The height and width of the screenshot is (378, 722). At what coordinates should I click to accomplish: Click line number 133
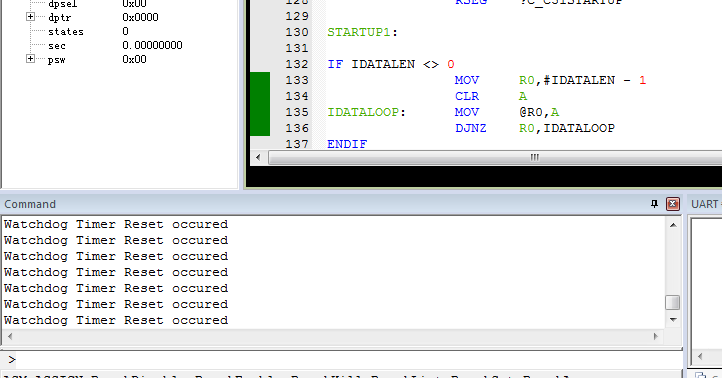coord(297,80)
